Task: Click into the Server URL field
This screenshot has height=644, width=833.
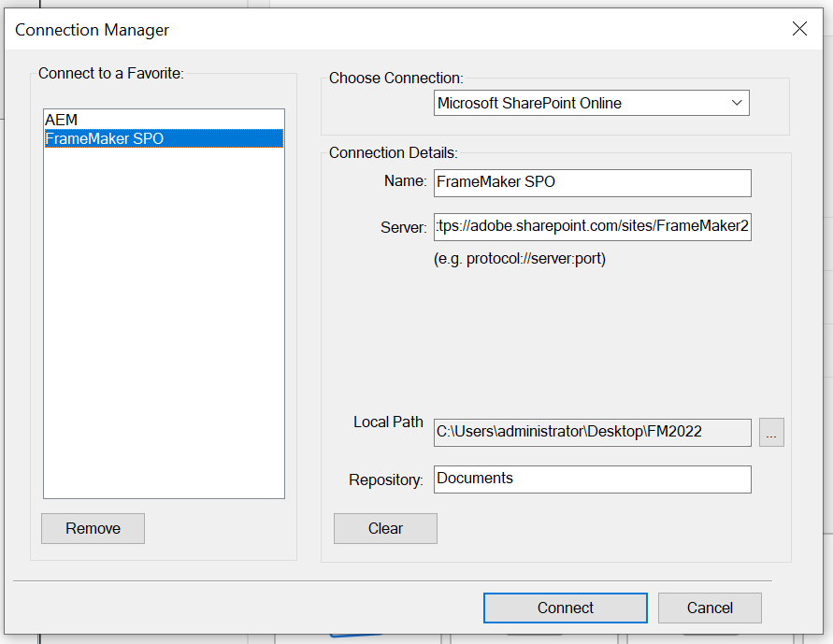Action: pyautogui.click(x=593, y=227)
